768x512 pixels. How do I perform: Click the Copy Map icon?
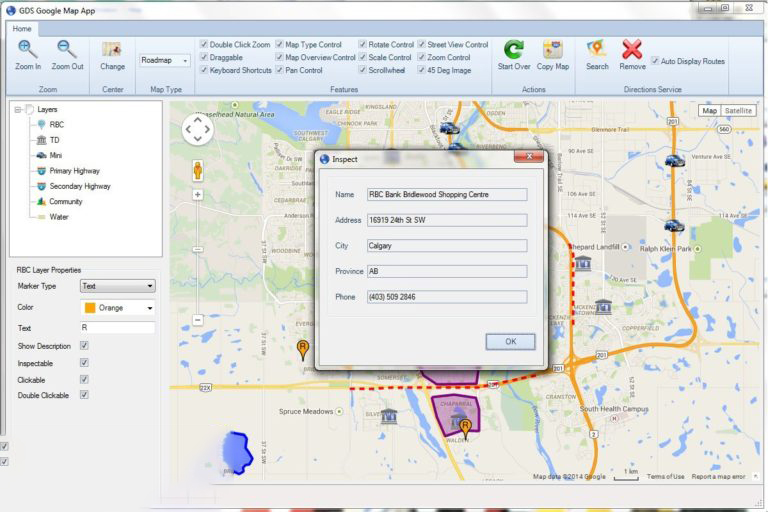(x=552, y=49)
